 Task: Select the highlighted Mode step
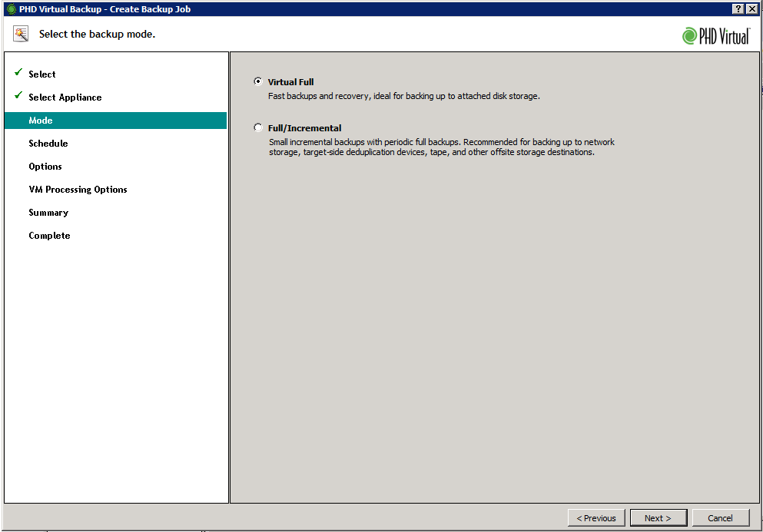(x=115, y=121)
